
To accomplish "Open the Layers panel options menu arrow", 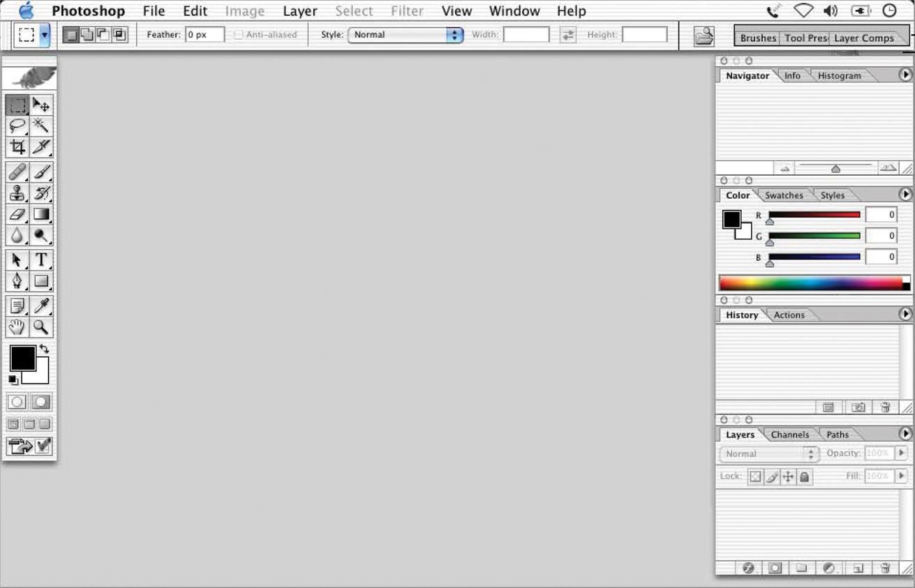I will (905, 434).
